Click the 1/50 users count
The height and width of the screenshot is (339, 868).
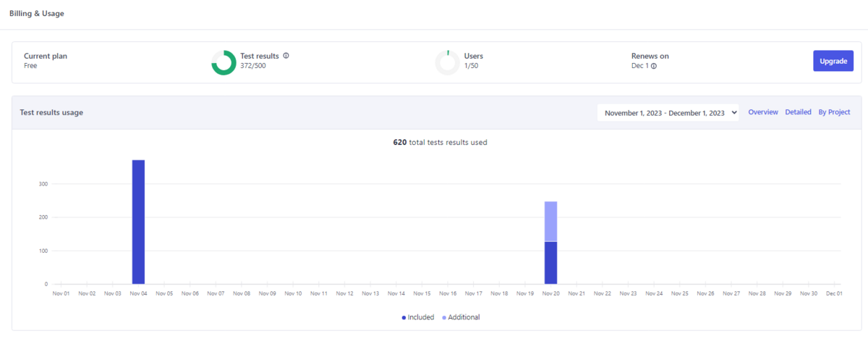click(471, 66)
